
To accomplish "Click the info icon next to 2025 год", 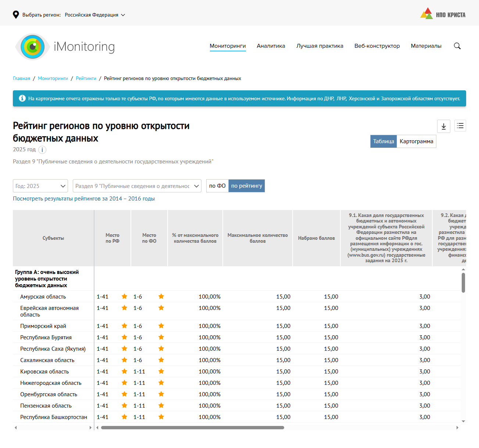I will pos(42,150).
